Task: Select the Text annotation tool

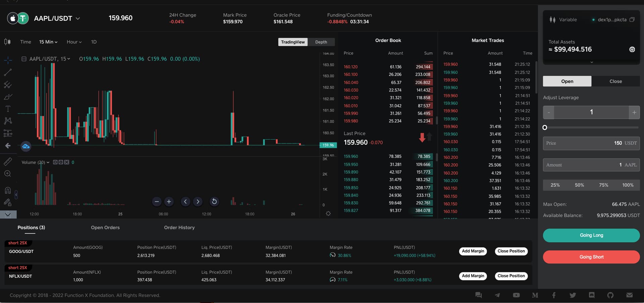Action: tap(8, 109)
